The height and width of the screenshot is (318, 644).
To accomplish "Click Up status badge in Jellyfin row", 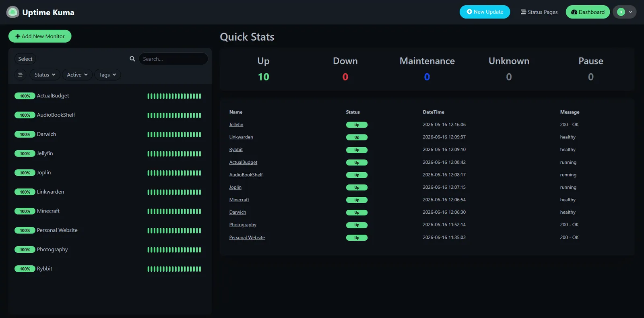I will pos(357,125).
